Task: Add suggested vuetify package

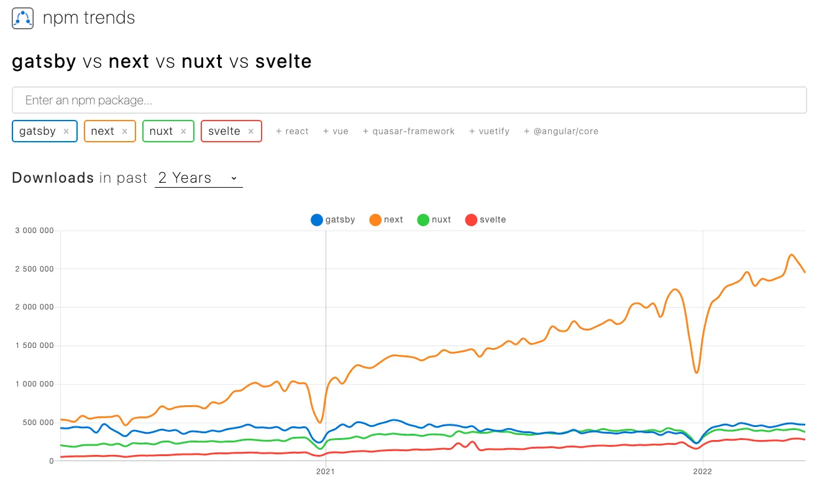Action: pos(489,132)
